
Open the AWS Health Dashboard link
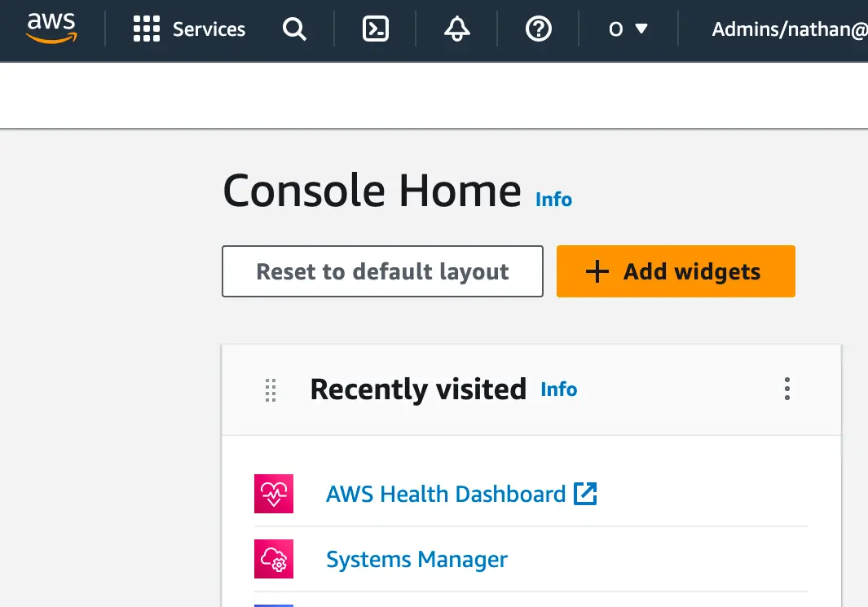click(x=445, y=494)
